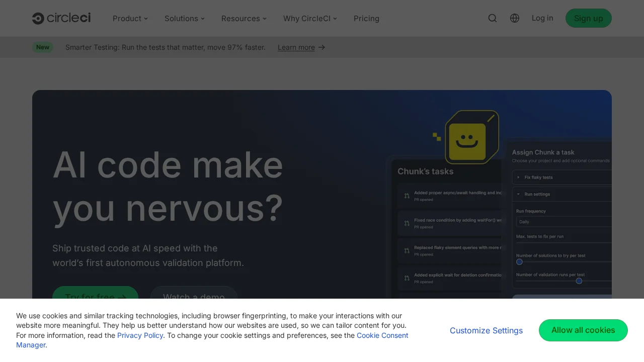Image resolution: width=644 pixels, height=362 pixels.
Task: Open the Privacy Policy link
Action: pyautogui.click(x=140, y=335)
